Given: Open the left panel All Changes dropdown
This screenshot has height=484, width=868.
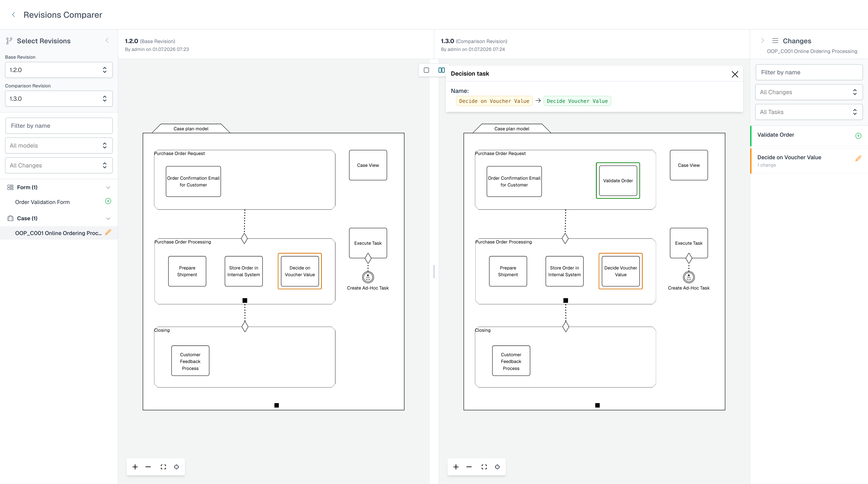Looking at the screenshot, I should pyautogui.click(x=59, y=166).
